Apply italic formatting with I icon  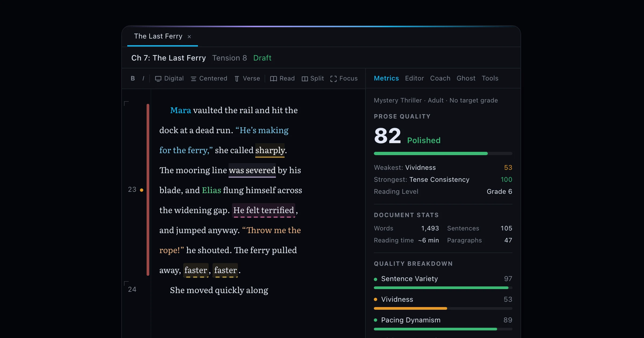coord(143,78)
